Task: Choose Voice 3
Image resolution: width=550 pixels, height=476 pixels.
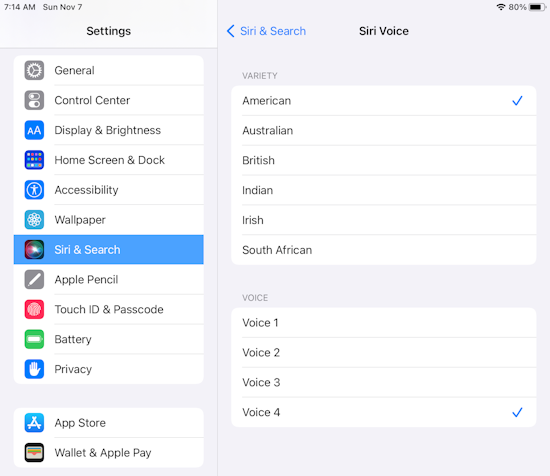Action: (x=384, y=382)
